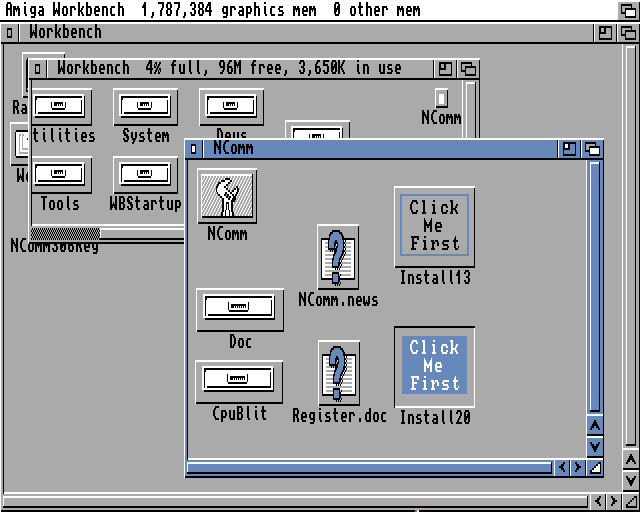Open the NComm program icon with wrench
The width and height of the screenshot is (640, 512).
point(227,196)
